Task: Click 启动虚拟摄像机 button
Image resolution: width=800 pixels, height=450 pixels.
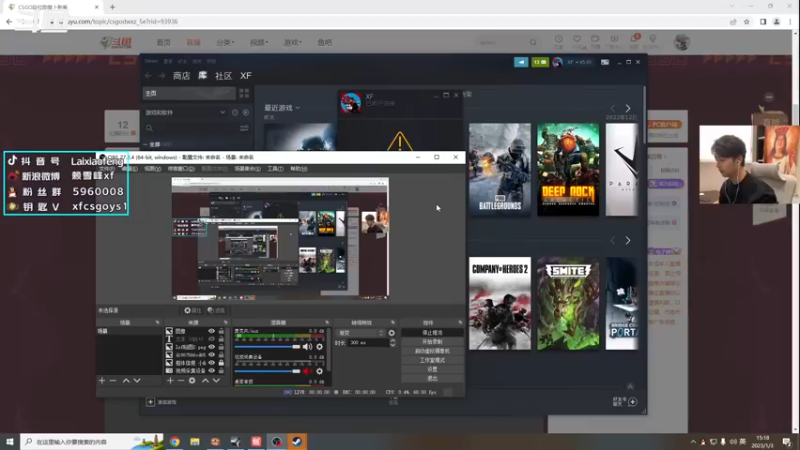Action: click(432, 351)
